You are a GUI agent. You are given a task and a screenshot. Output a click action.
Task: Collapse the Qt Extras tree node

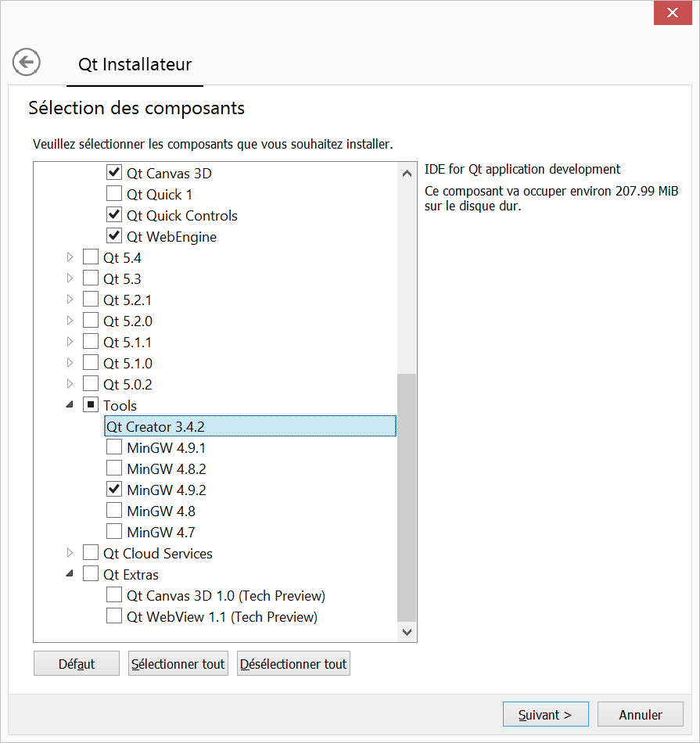pyautogui.click(x=70, y=573)
